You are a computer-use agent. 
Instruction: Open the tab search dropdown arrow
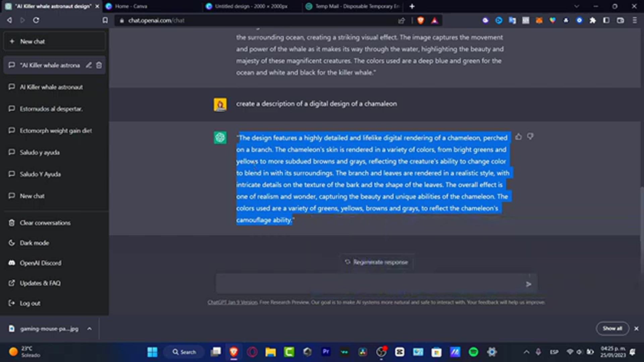(x=576, y=6)
